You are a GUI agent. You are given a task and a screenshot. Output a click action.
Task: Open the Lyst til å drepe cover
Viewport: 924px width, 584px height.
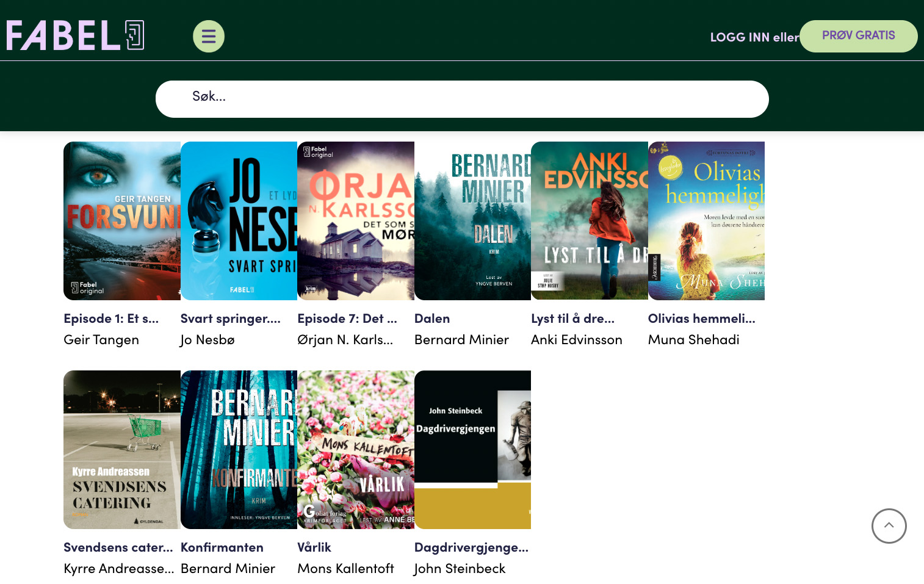[590, 221]
